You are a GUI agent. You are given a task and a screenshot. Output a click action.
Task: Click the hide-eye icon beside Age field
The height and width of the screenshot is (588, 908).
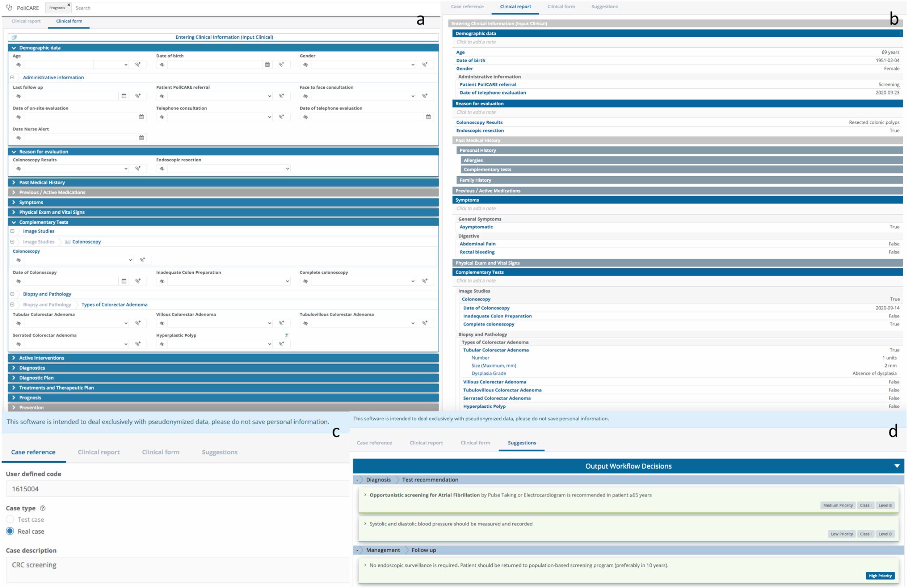coord(18,65)
